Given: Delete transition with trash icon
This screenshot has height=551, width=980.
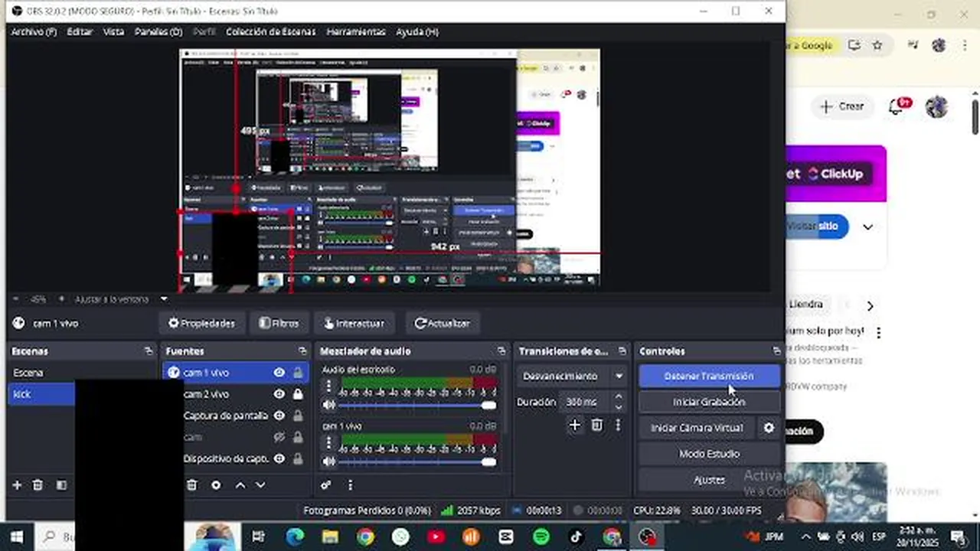Looking at the screenshot, I should pos(597,425).
